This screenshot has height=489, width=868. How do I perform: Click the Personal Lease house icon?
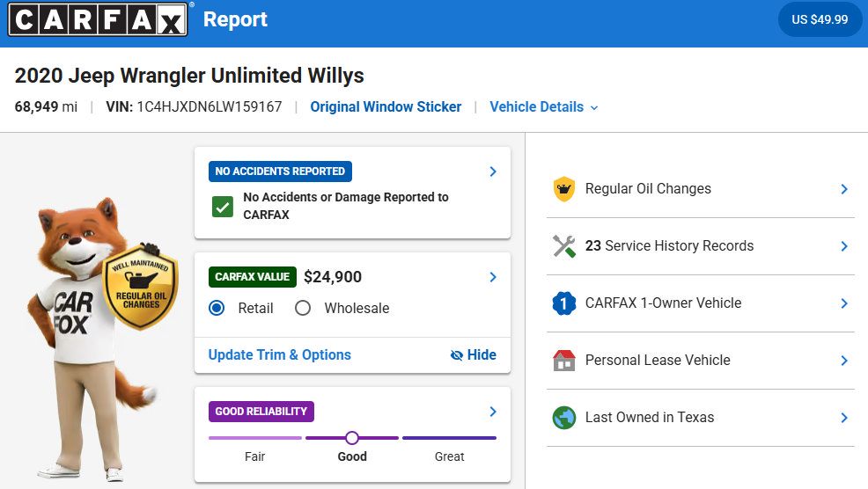pos(564,360)
